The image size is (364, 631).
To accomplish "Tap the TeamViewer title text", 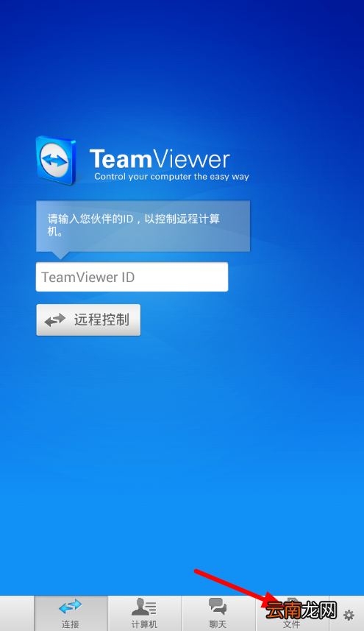I will [160, 159].
